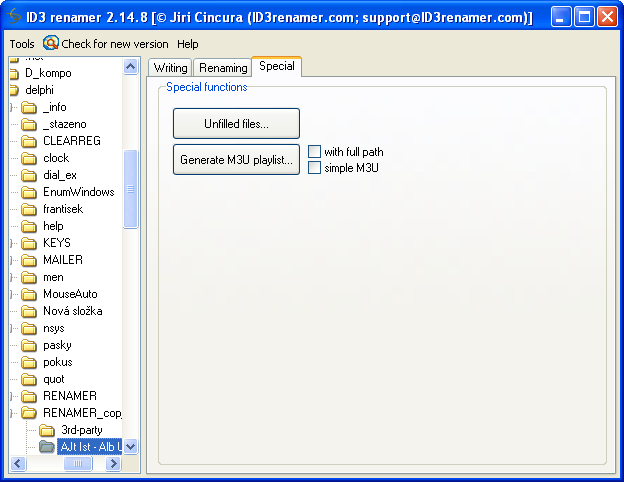Screen dimensions: 624x482
Task: Open the Help menu
Action: 187,44
